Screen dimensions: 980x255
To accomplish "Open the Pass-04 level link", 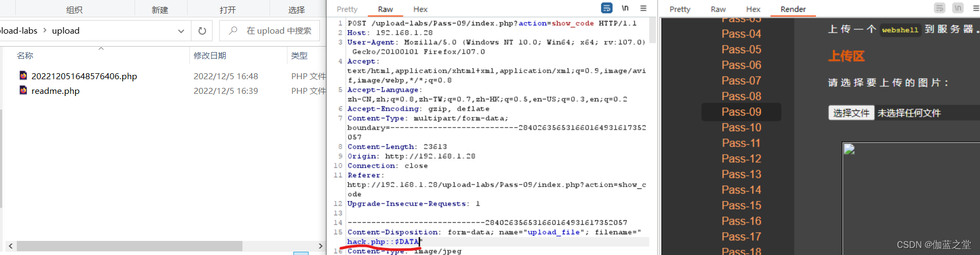I will [741, 34].
